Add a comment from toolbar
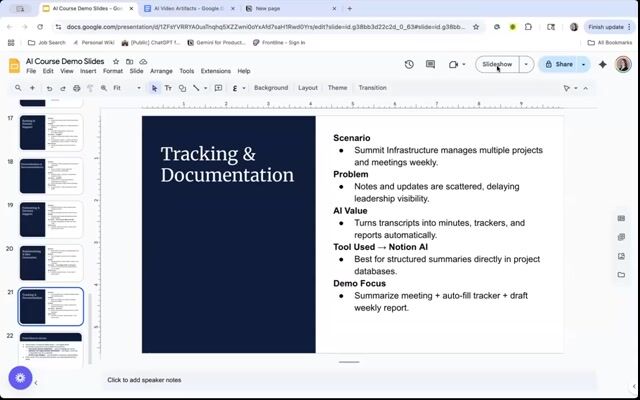The image size is (640, 400). (218, 88)
